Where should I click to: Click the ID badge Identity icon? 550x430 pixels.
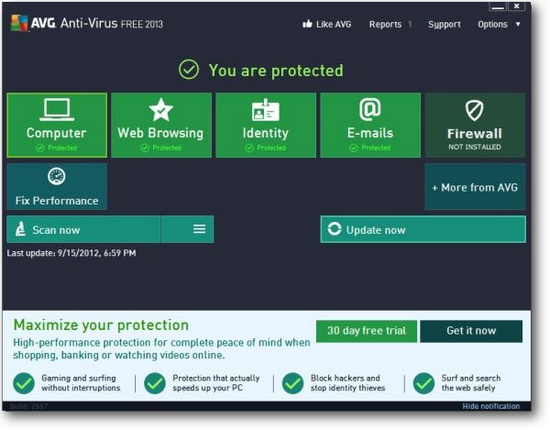click(x=266, y=110)
